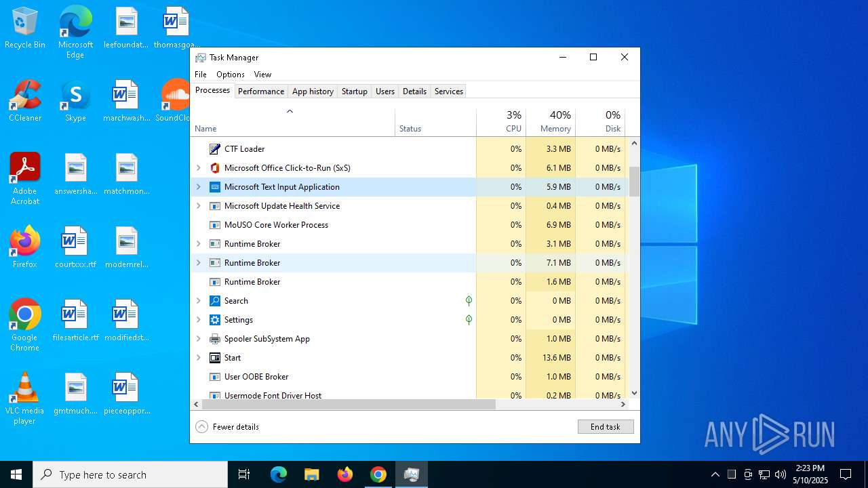The width and height of the screenshot is (868, 488).
Task: Sort processes by the Disk column
Action: [x=600, y=123]
